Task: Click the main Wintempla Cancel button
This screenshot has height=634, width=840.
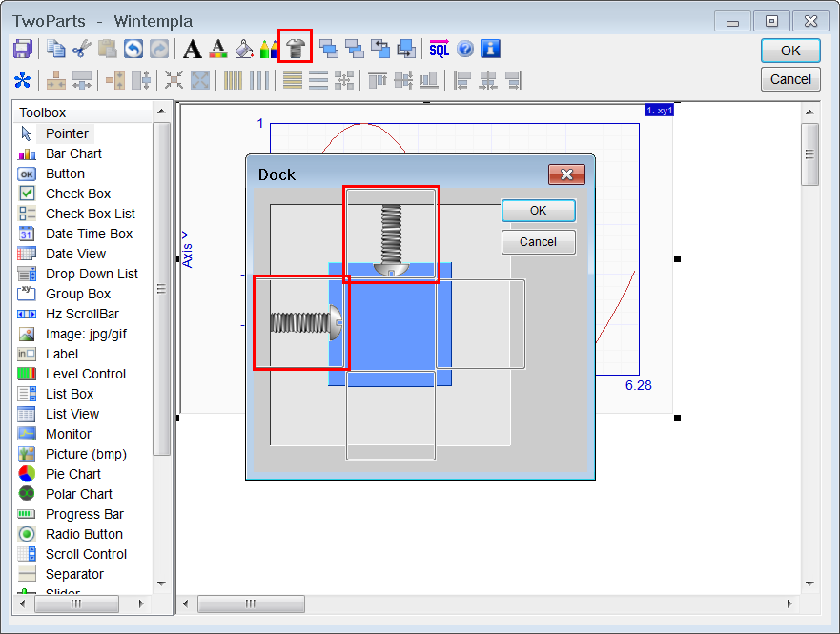Action: coord(790,79)
